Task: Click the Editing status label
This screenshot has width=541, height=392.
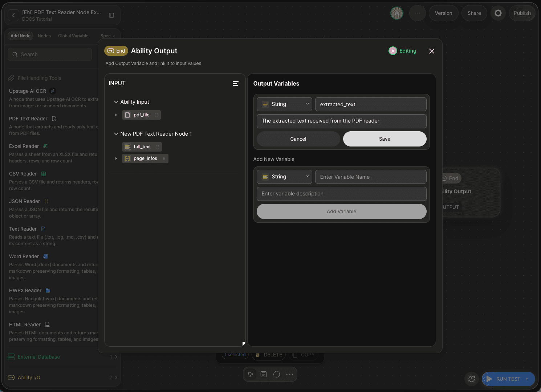Action: point(408,51)
